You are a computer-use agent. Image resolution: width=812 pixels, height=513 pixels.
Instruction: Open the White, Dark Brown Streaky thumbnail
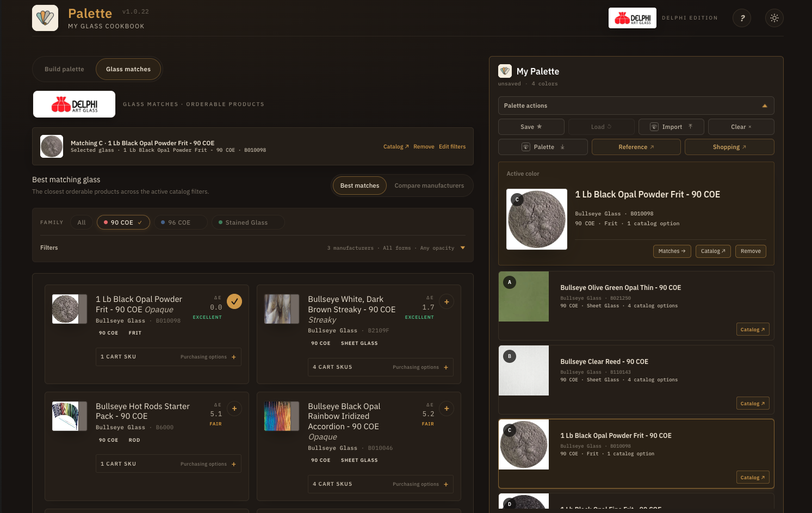click(282, 309)
